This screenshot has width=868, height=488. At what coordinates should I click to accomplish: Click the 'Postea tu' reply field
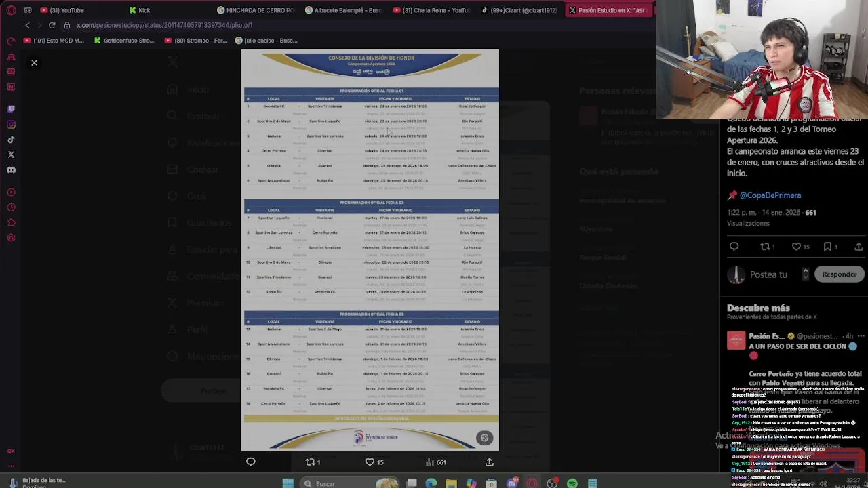point(768,274)
